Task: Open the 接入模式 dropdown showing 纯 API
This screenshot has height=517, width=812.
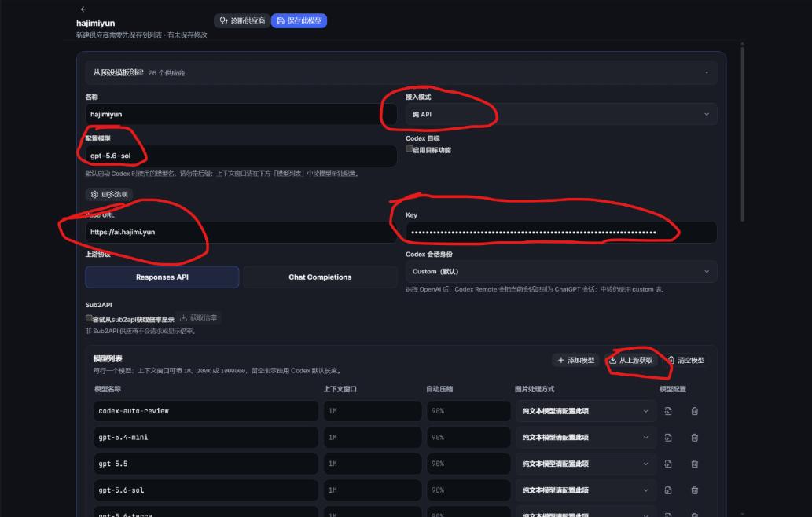Action: coord(561,115)
